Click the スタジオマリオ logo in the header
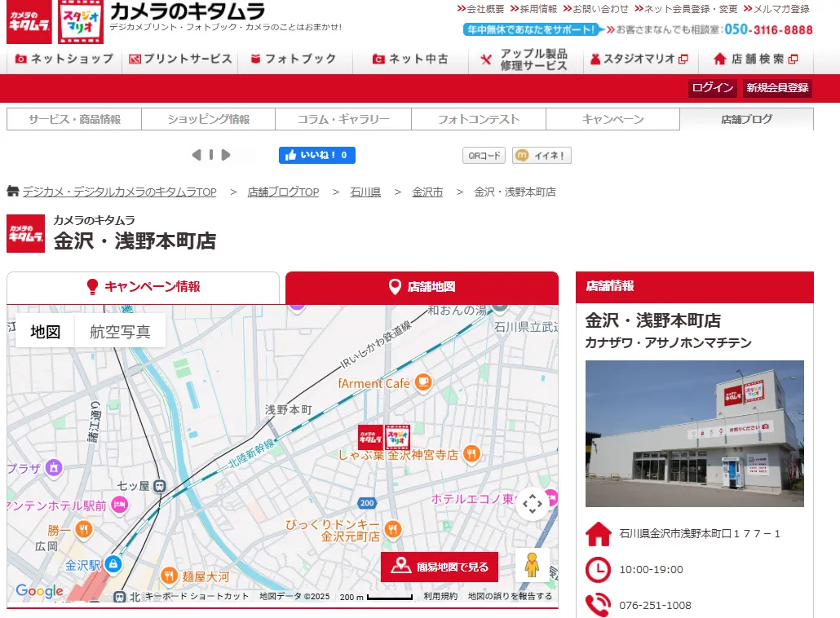Screen dimensions: 840x618 (x=81, y=21)
